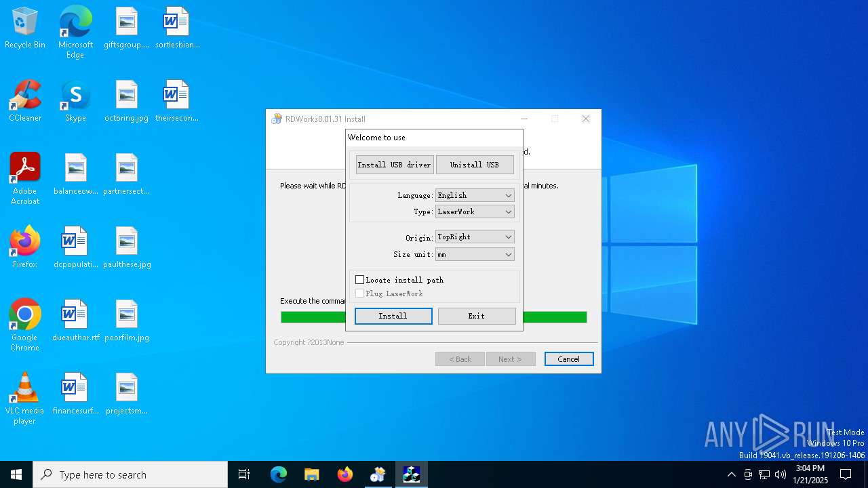Click the RDWorks8.01.31 Install title text

(x=325, y=119)
